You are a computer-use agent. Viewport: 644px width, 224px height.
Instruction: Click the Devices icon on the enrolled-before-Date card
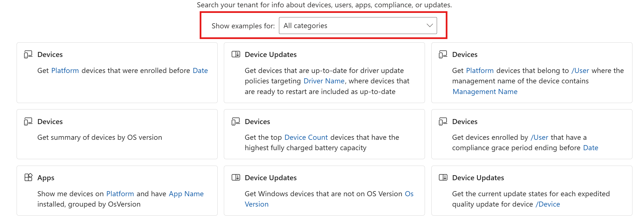click(28, 54)
